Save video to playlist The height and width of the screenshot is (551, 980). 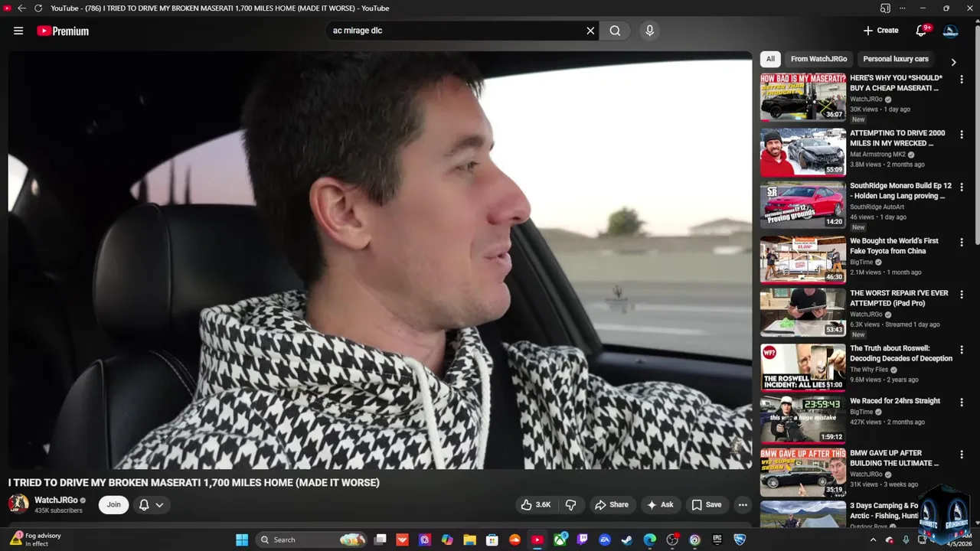(x=706, y=505)
